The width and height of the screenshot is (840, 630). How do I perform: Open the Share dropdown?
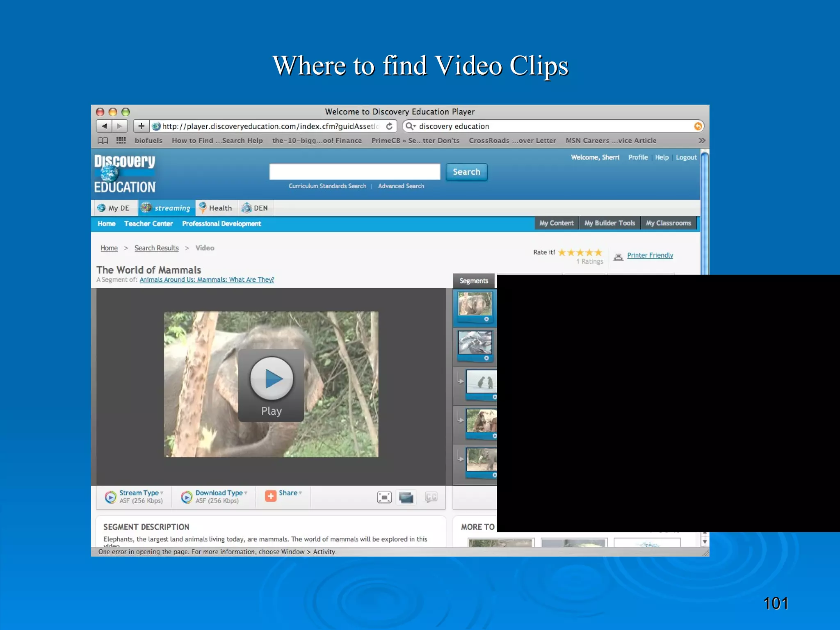point(290,493)
